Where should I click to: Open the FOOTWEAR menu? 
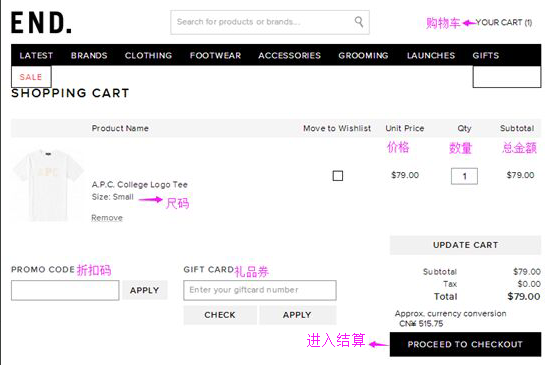coord(215,56)
